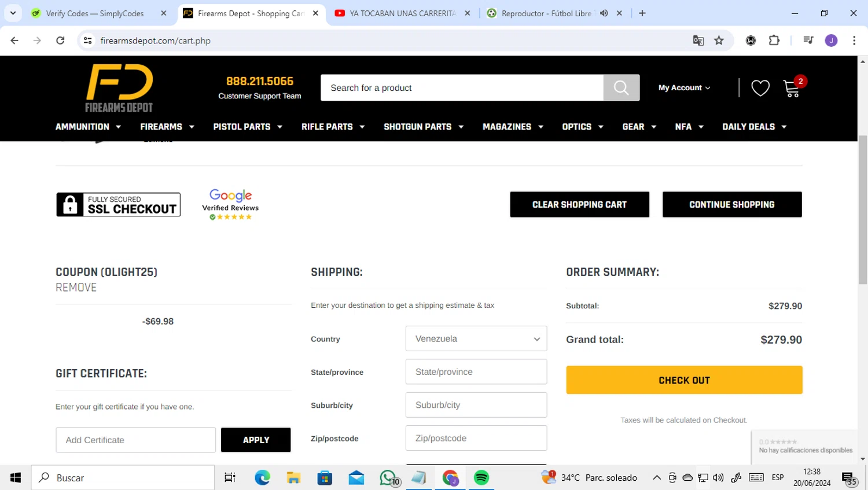Switch to the Reproductor Fútbol Libre tab
The image size is (868, 490).
(x=546, y=13)
